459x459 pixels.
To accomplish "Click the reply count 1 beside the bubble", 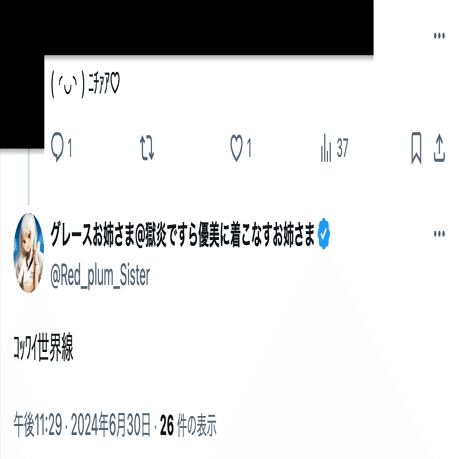I will [x=69, y=148].
